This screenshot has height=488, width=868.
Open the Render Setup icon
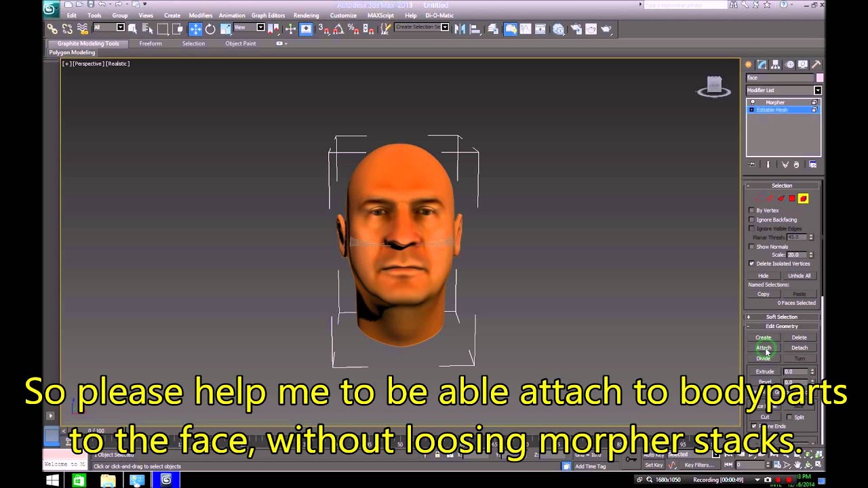pyautogui.click(x=576, y=28)
